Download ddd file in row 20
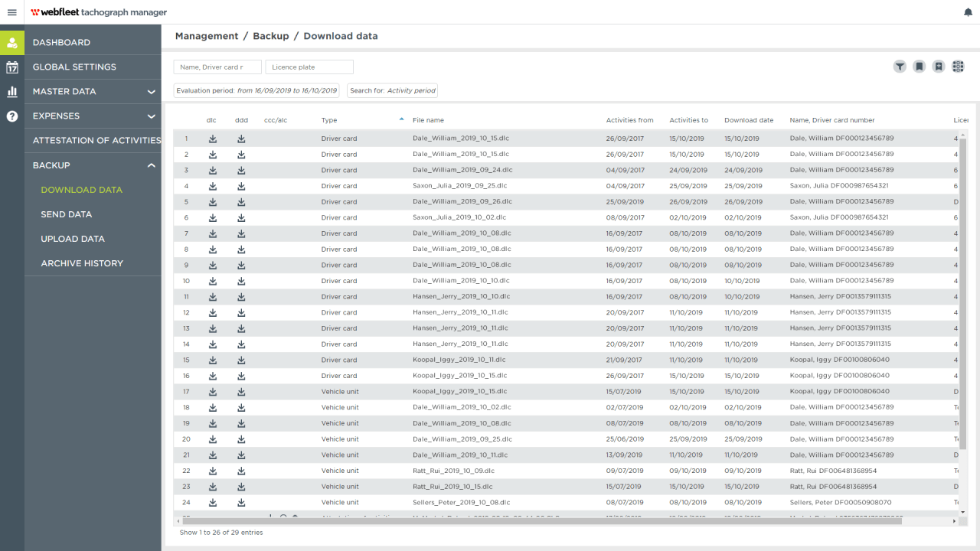 241,439
